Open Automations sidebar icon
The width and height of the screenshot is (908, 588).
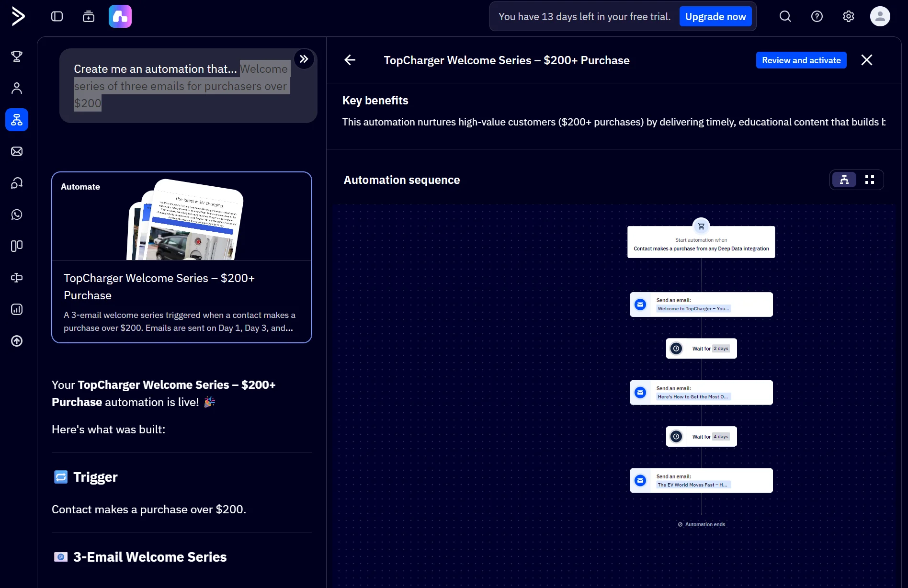17,120
